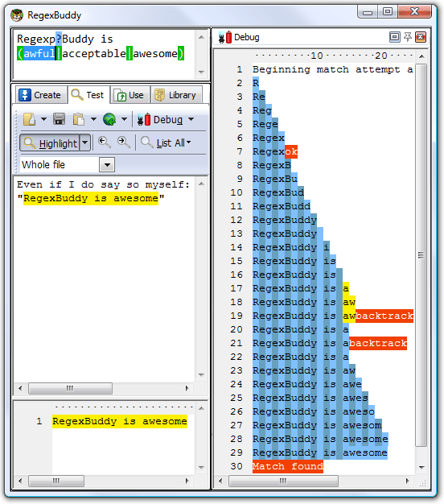
Task: Open the Highlight options dropdown arrow
Action: coord(85,143)
